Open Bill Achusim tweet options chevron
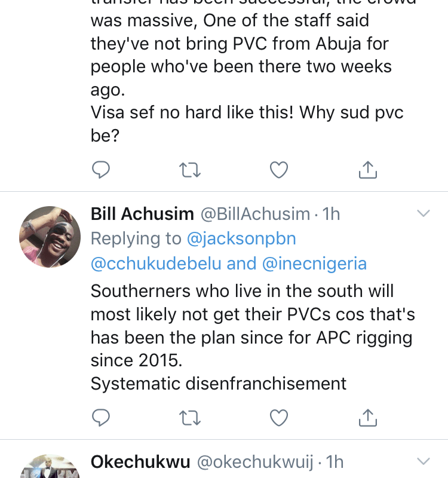The image size is (448, 478). pyautogui.click(x=424, y=213)
